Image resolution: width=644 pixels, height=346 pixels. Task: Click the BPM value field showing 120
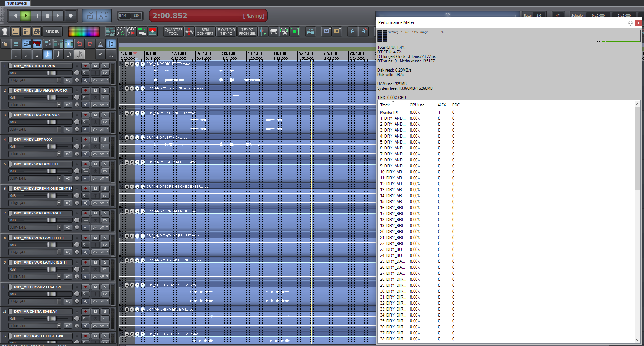click(x=136, y=16)
